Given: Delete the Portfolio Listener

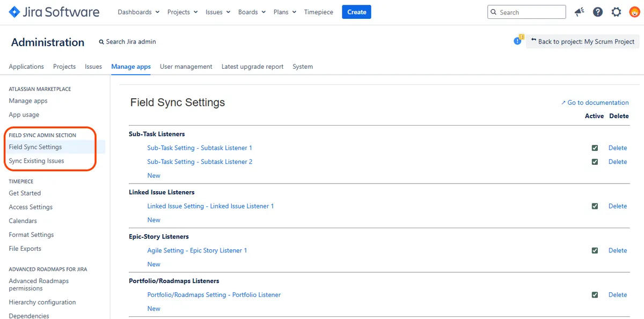Looking at the screenshot, I should click(618, 295).
